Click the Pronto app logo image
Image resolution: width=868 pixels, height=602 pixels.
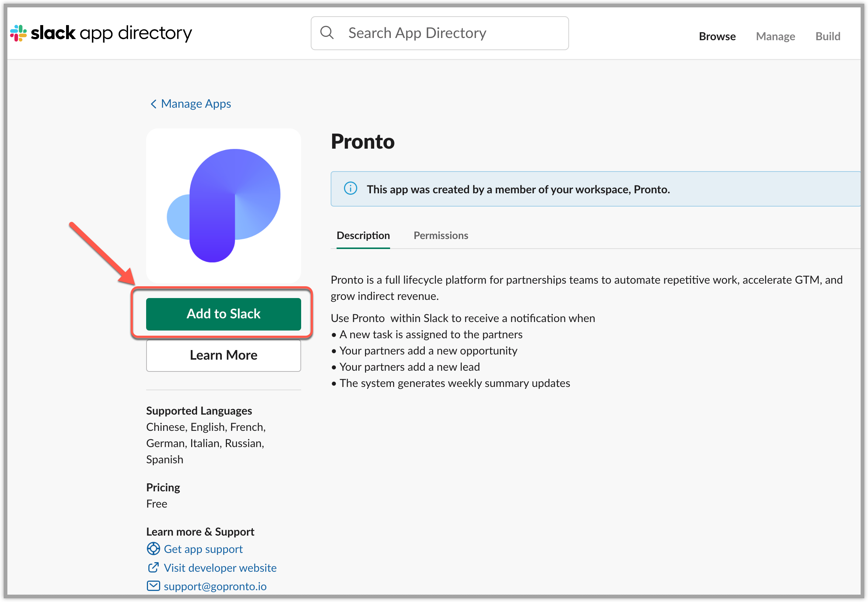tap(223, 205)
